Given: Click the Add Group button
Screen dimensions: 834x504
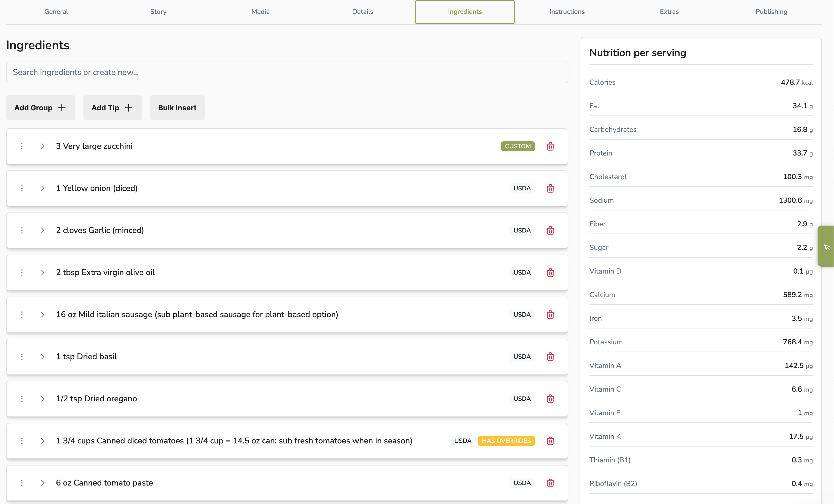Looking at the screenshot, I should click(41, 108).
